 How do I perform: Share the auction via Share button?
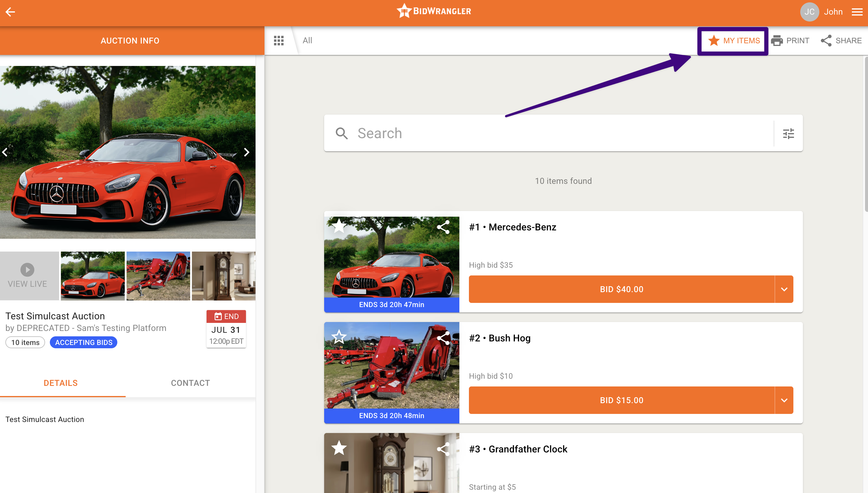click(841, 41)
